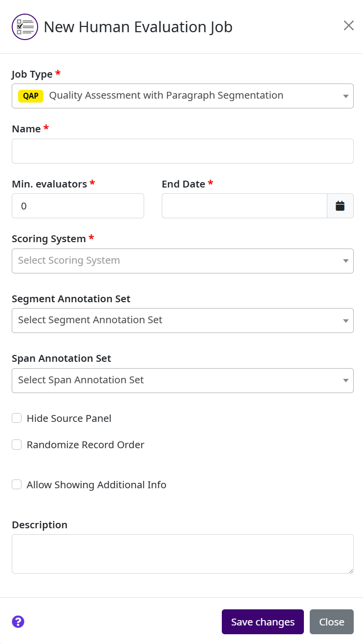Viewport: 363px width, 644px height.
Task: Click the Description box resize handle
Action: tap(350, 570)
